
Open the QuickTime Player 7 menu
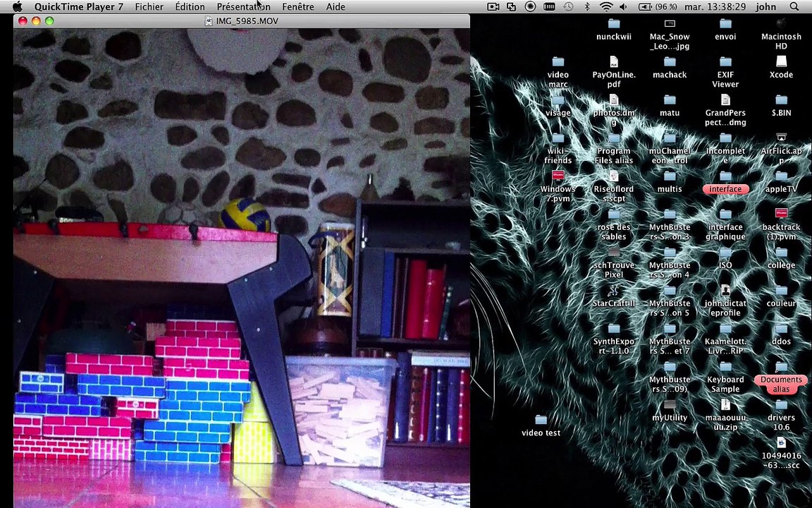tap(79, 7)
